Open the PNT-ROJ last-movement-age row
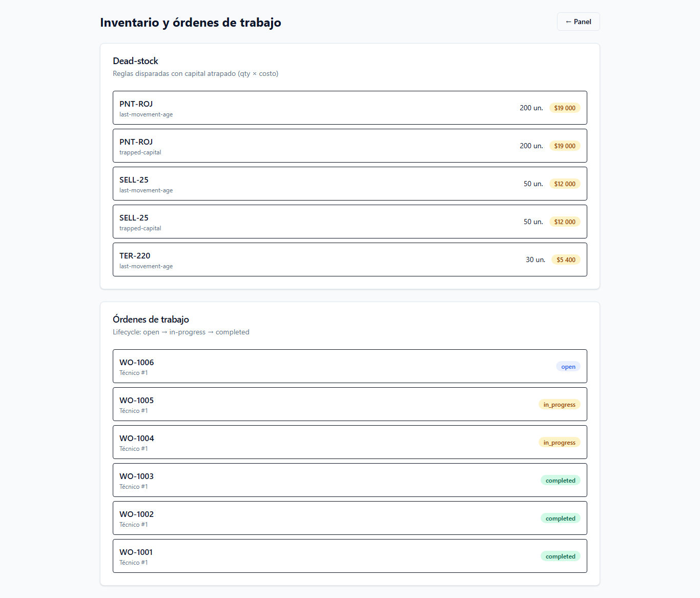 tap(350, 108)
